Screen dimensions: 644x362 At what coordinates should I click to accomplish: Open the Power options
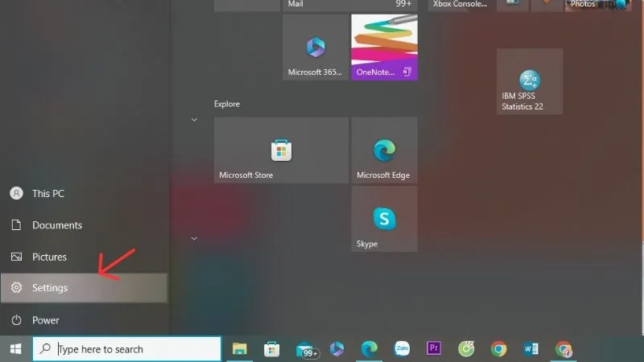click(46, 320)
